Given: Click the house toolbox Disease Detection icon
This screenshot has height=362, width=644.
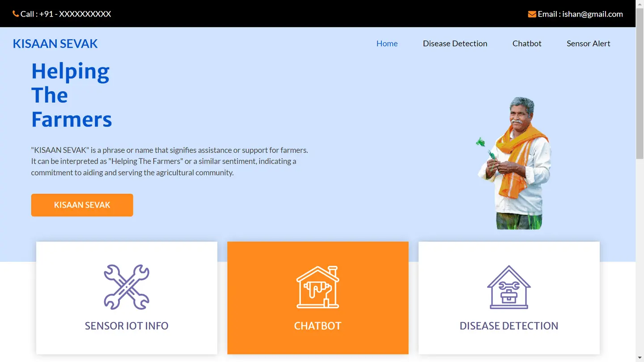Looking at the screenshot, I should coord(509,287).
